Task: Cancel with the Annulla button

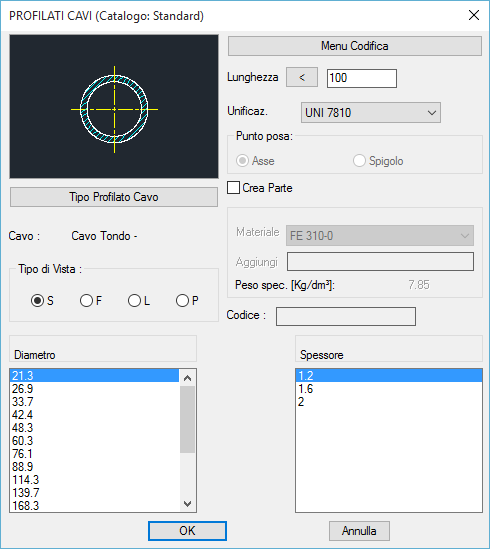Action: [359, 531]
